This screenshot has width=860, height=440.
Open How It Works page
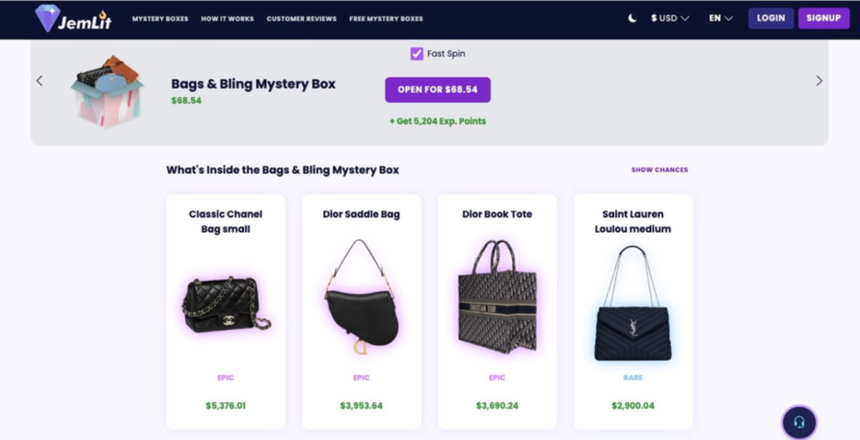click(227, 19)
